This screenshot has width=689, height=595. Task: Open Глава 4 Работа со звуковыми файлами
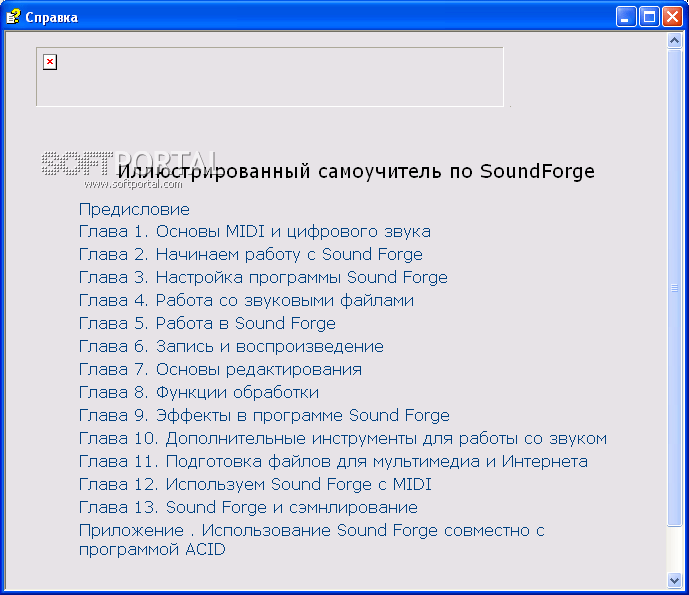click(246, 301)
